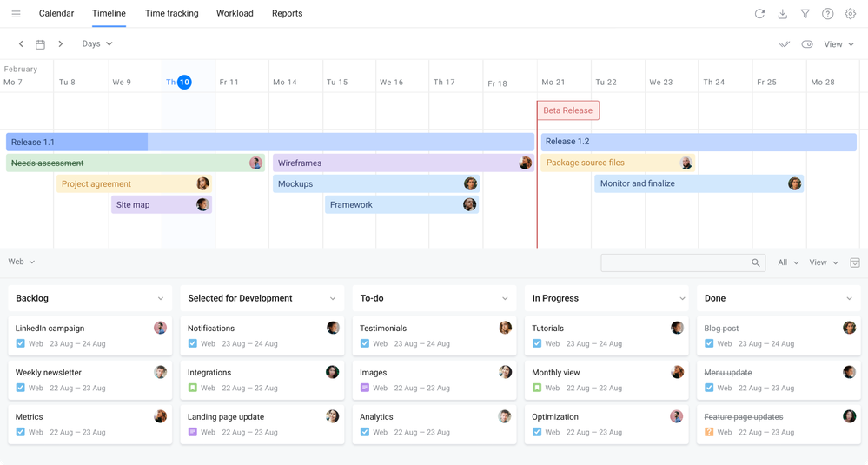Screen dimensions: 868x465
Task: Click purple icon on Landing page update card
Action: 193,432
